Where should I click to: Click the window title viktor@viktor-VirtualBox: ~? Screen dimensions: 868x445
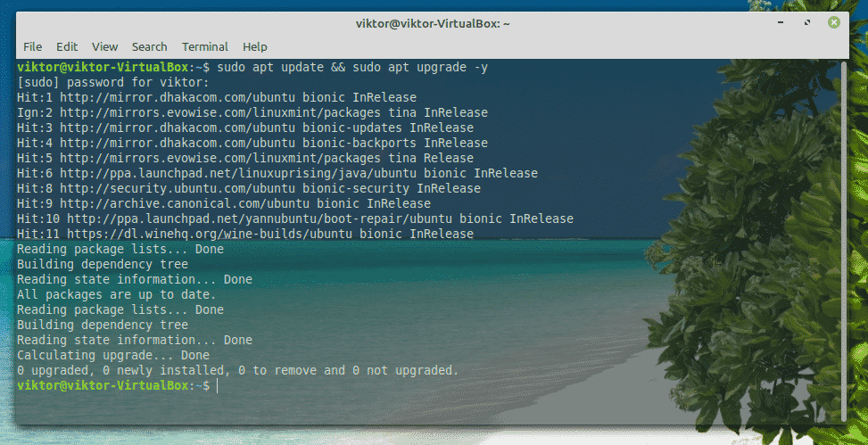(x=433, y=23)
